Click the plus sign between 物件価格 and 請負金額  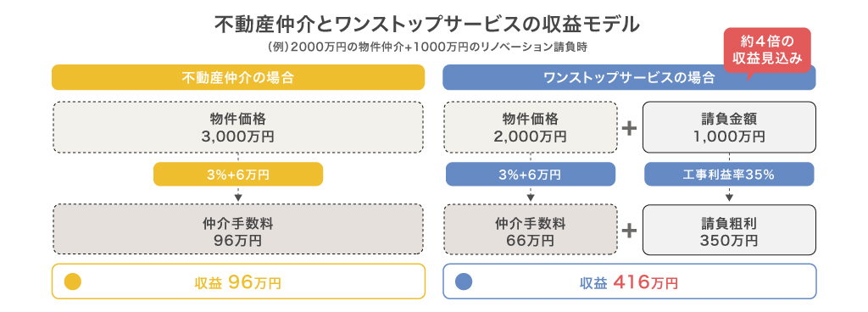coord(630,128)
